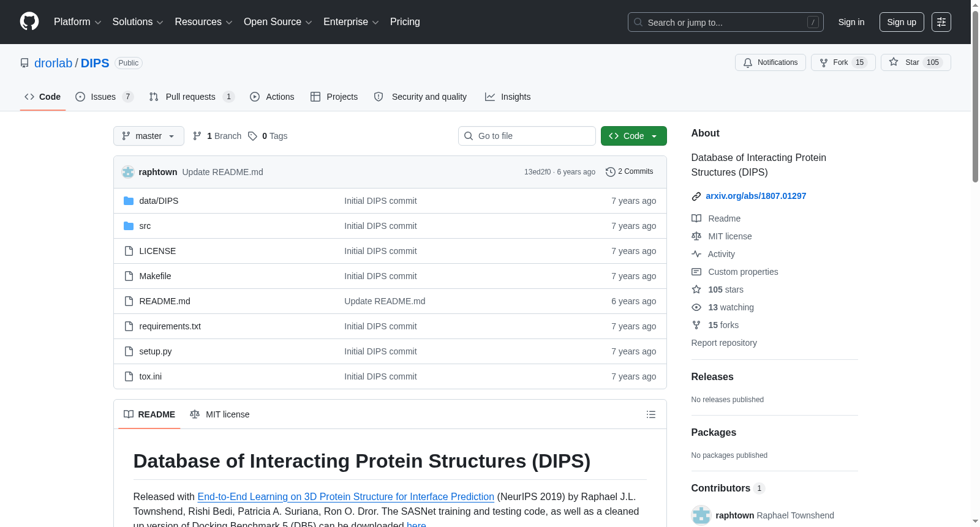Viewport: 980px width, 527px height.
Task: View the 2 Commits history
Action: coord(629,171)
